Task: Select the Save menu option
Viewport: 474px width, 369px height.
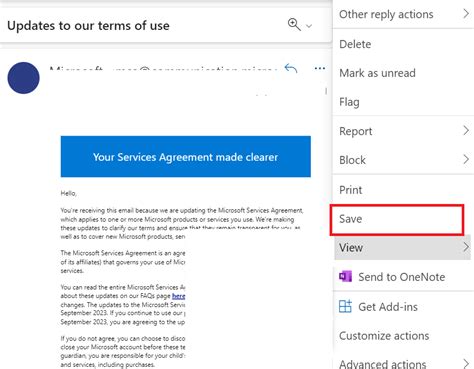Action: tap(397, 219)
